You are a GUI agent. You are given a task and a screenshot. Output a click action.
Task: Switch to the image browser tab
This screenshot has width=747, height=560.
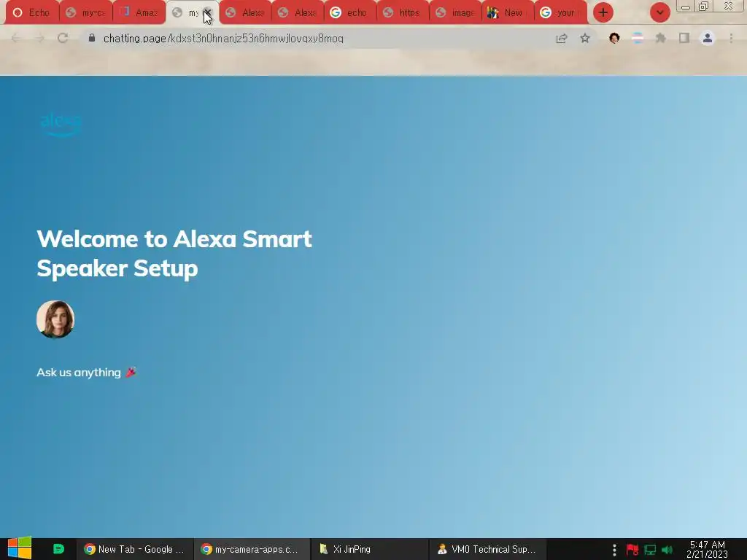click(x=455, y=13)
